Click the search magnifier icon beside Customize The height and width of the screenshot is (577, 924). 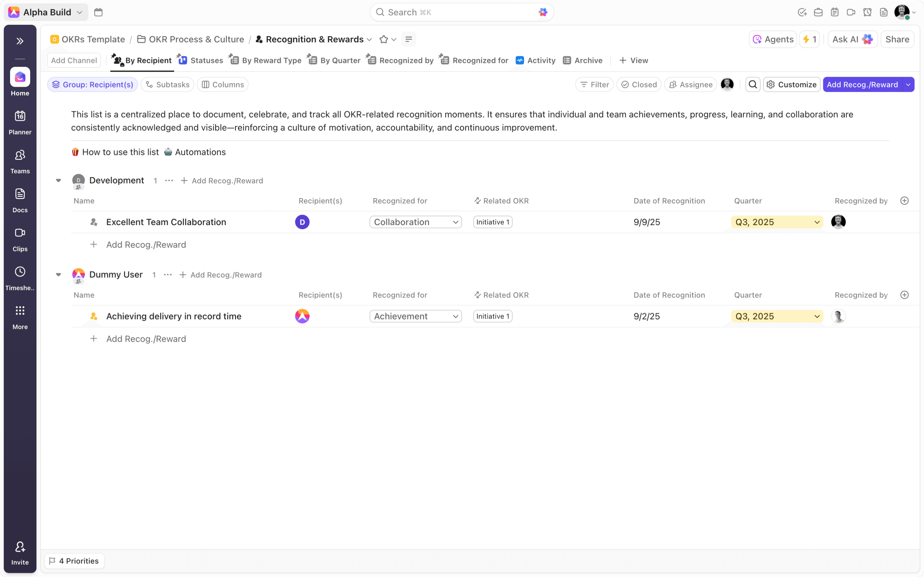coord(752,84)
